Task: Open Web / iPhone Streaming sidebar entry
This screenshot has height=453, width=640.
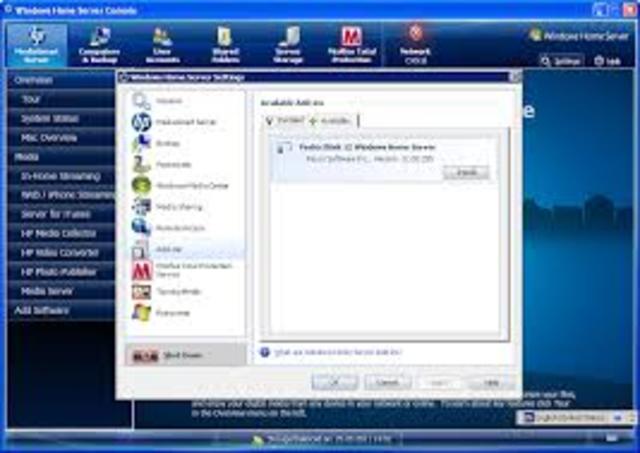Action: [x=61, y=195]
